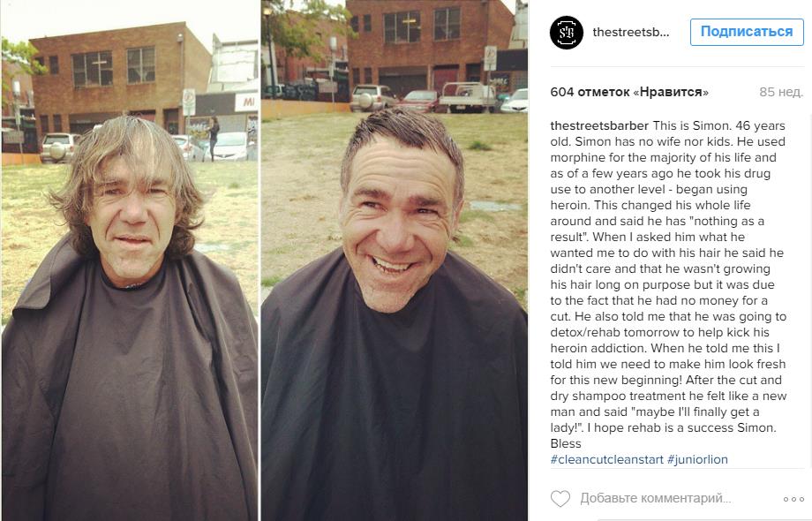The image size is (812, 521).
Task: Open the three-dot more options menu
Action: (793, 499)
